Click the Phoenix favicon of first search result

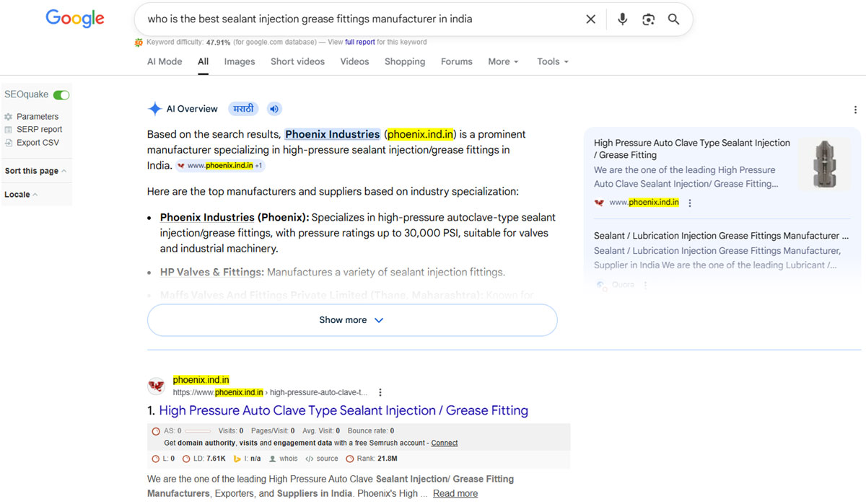[x=156, y=386]
